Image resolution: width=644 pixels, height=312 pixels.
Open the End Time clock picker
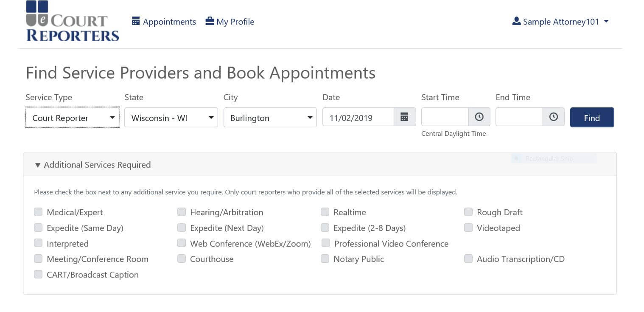[x=553, y=117]
